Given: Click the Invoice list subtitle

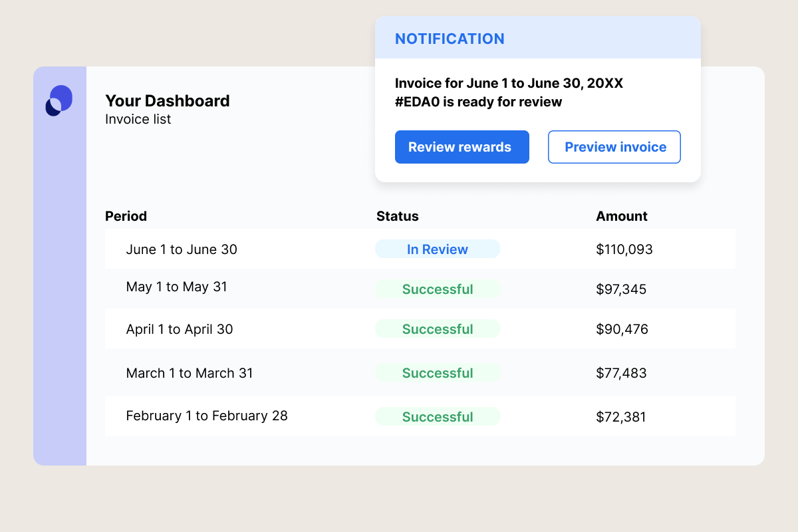Looking at the screenshot, I should [x=138, y=119].
